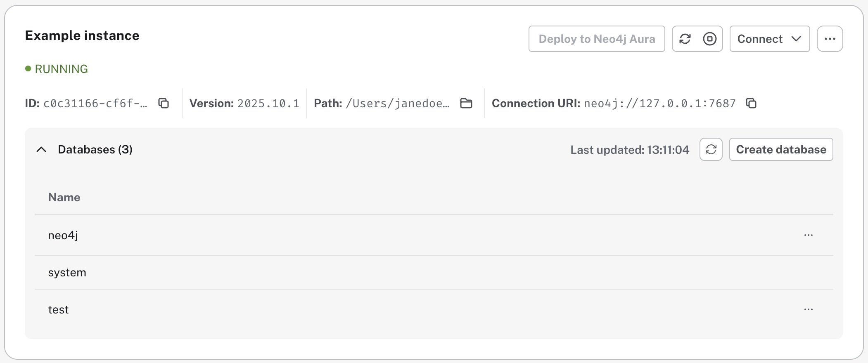Click the Name column header

tap(64, 197)
